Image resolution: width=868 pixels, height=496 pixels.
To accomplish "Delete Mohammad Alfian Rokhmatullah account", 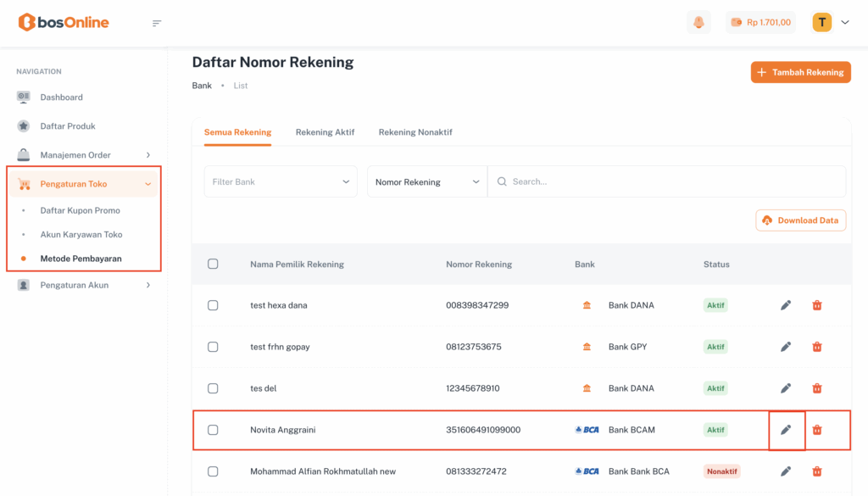I will coord(817,471).
